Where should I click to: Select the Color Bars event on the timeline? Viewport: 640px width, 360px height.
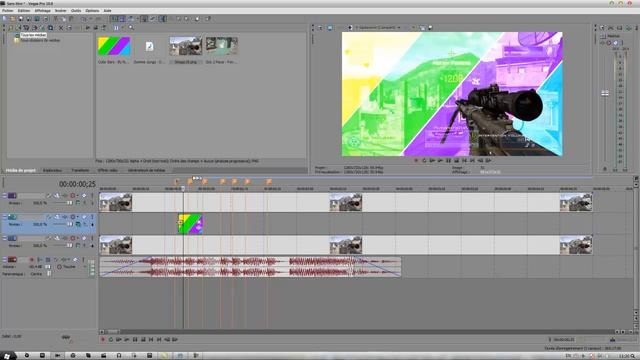[190, 224]
